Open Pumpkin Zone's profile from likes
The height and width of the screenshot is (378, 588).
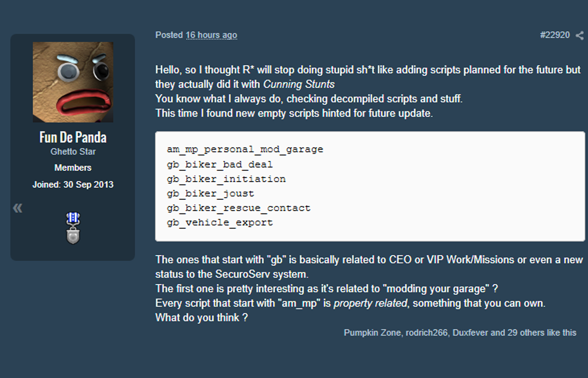[x=372, y=333]
